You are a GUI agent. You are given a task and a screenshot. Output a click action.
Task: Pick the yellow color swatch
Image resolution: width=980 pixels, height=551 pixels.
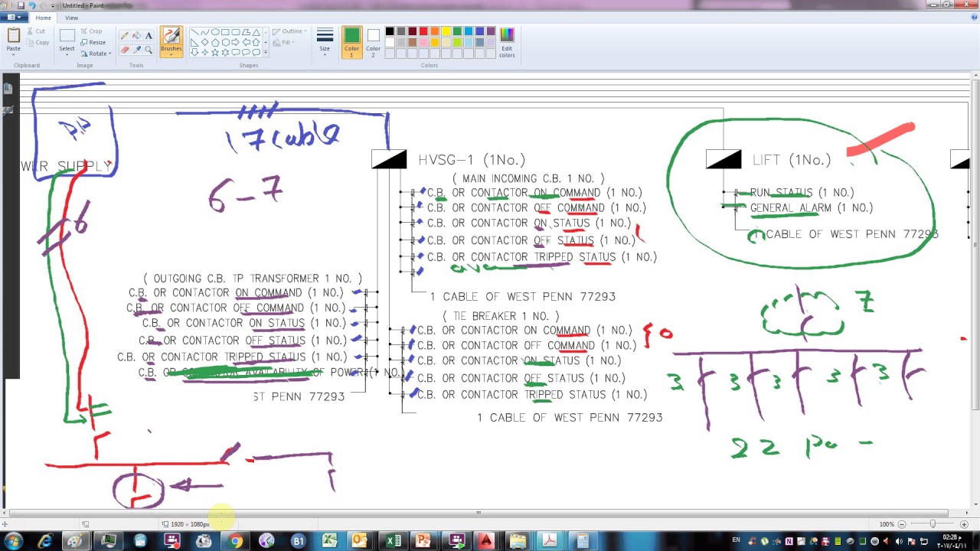click(x=446, y=31)
